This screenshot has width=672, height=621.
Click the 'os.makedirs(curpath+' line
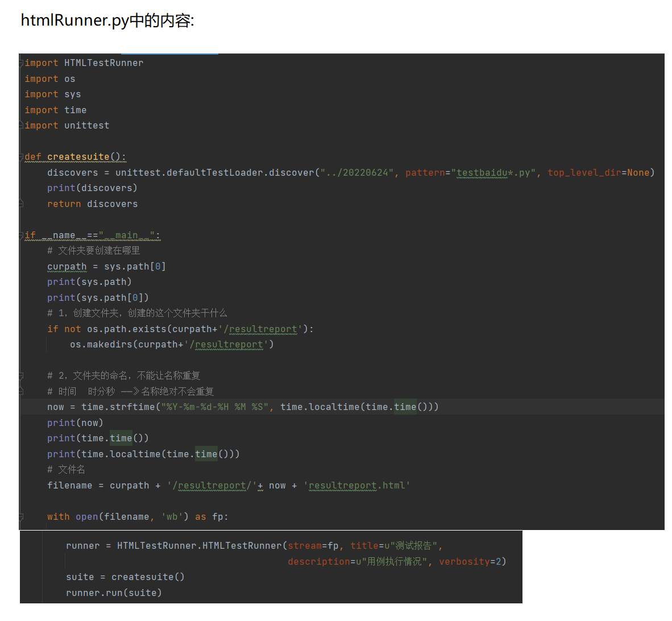[172, 345]
